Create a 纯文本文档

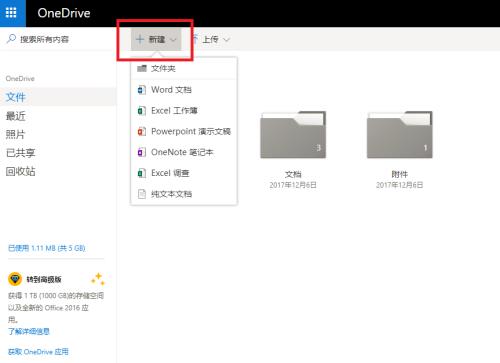184,194
